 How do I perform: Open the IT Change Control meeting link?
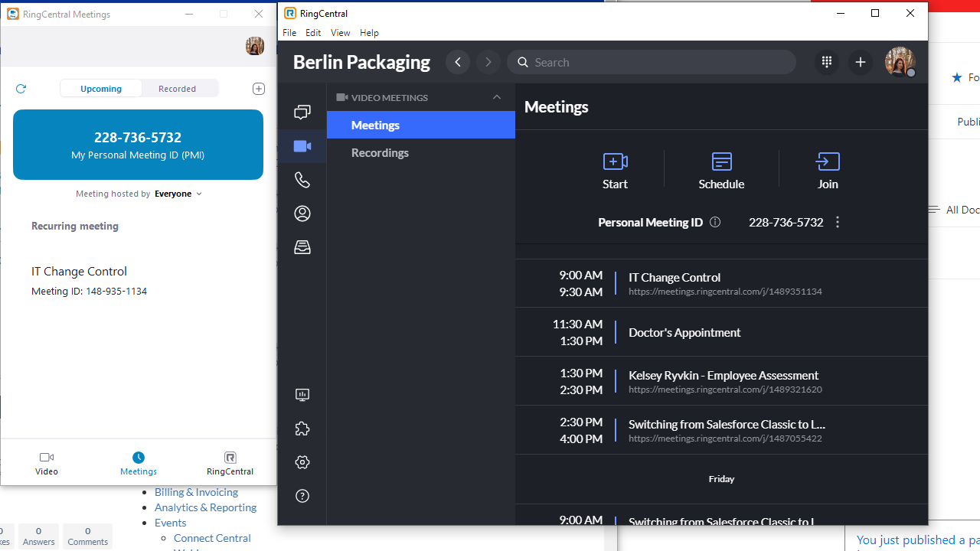pos(725,292)
